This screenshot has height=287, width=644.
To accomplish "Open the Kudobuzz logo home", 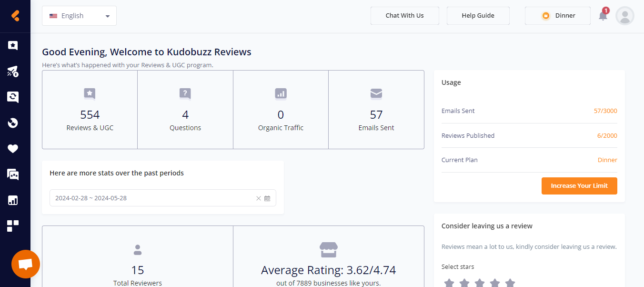I will point(15,15).
